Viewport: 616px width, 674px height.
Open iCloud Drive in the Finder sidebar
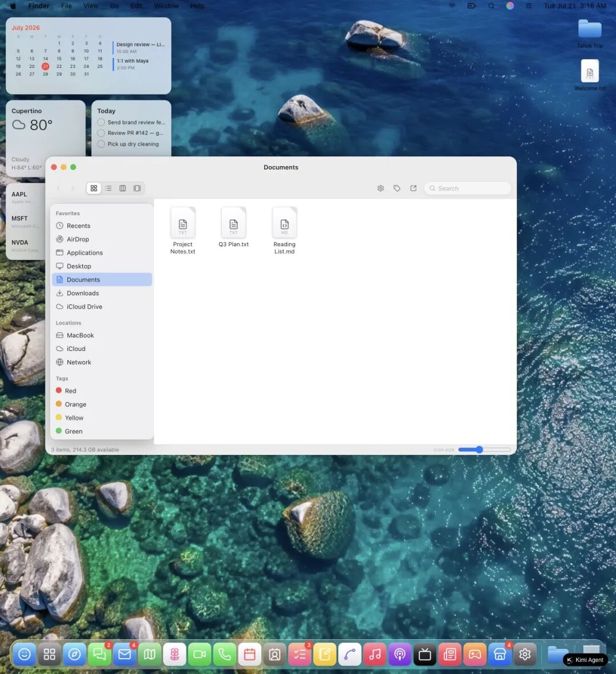[x=102, y=306]
